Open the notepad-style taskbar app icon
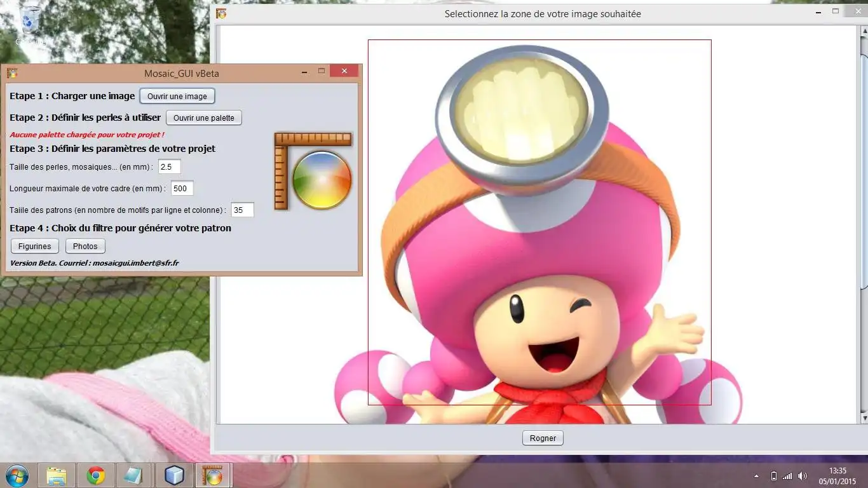 (133, 475)
